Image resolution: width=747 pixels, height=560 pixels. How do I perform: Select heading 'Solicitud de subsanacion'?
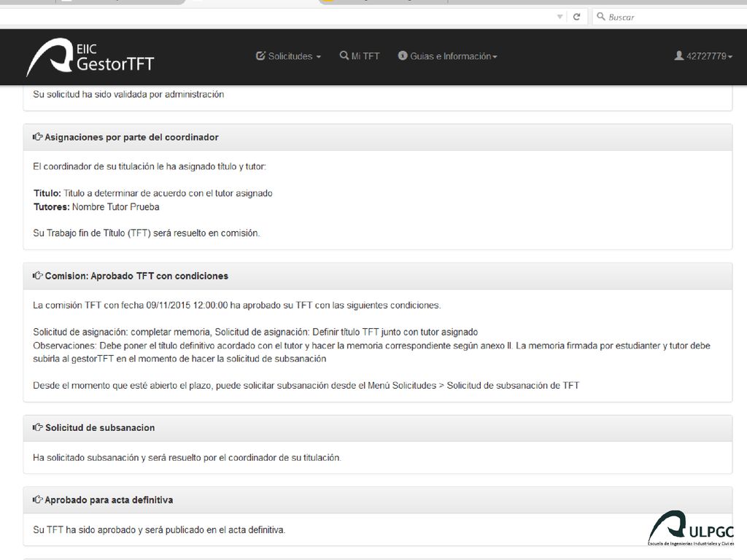pos(100,427)
